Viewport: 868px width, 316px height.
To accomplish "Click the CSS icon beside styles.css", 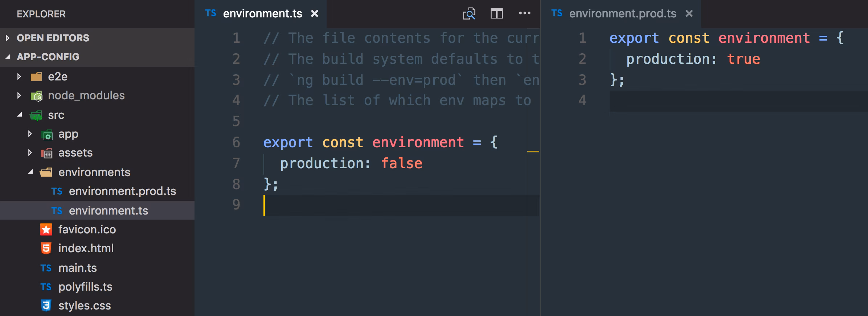I will tap(46, 305).
